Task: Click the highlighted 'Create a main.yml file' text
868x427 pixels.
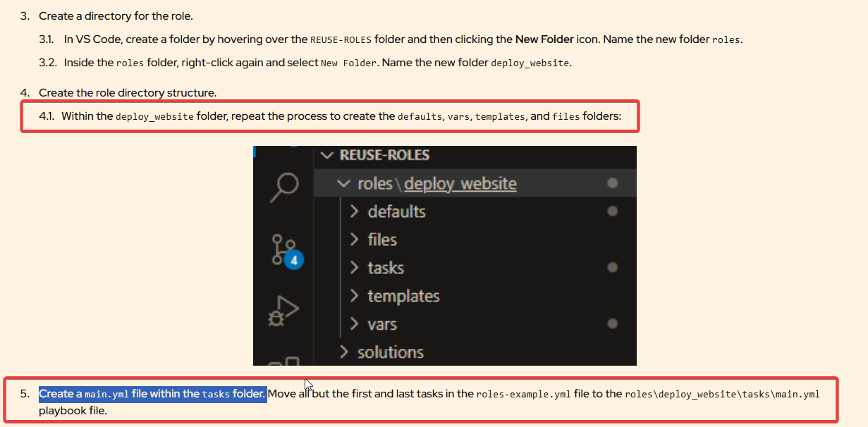Action: 152,394
